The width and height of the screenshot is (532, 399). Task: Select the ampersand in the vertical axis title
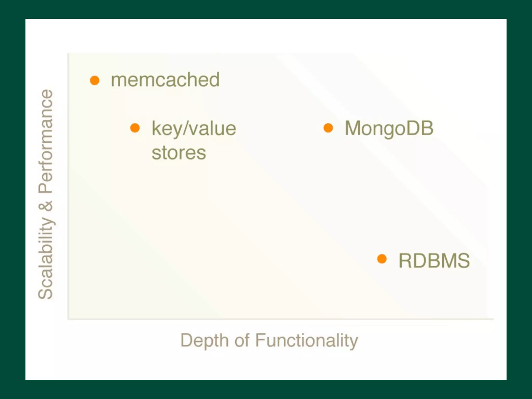coord(46,206)
